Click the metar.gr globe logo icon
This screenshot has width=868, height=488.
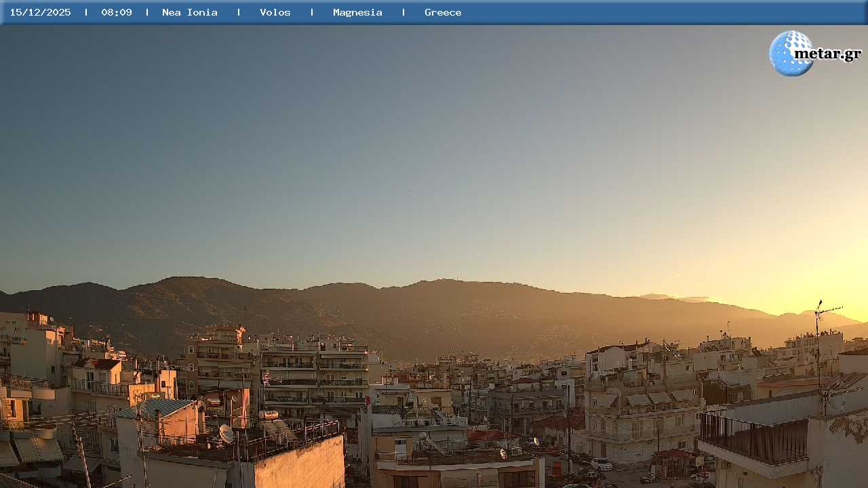pyautogui.click(x=790, y=53)
